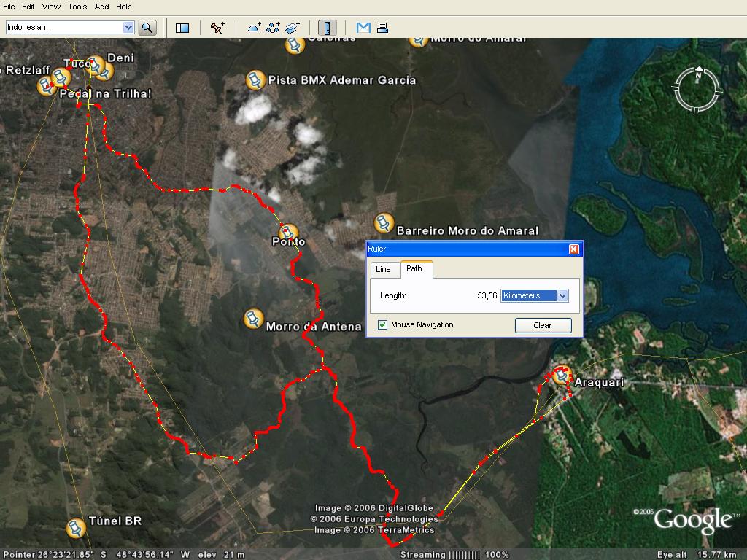Open the Tools menu

(77, 7)
